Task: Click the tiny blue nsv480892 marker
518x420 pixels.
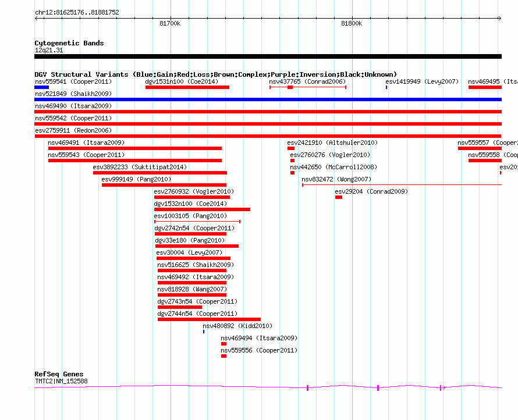Action: pos(204,332)
